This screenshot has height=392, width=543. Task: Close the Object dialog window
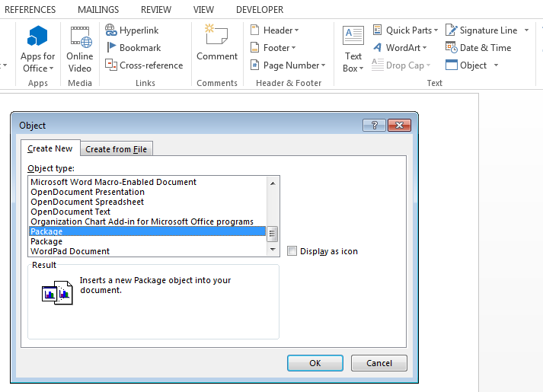coord(399,126)
